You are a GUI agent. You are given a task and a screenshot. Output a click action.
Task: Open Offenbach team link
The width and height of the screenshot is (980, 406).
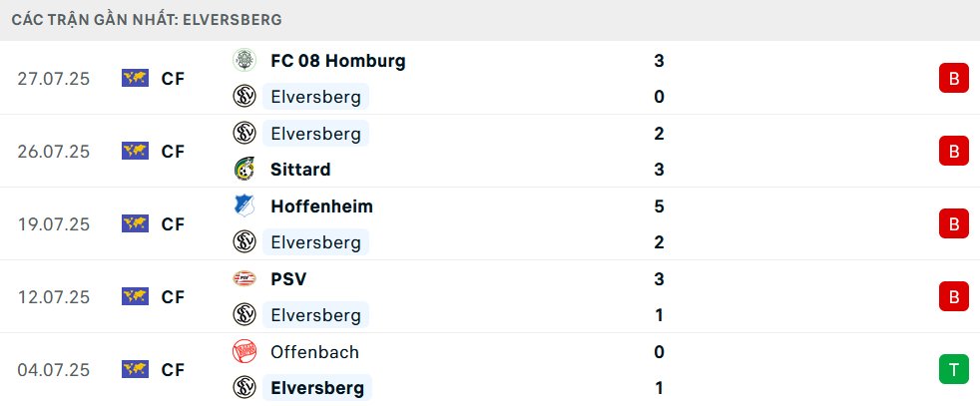click(x=315, y=352)
